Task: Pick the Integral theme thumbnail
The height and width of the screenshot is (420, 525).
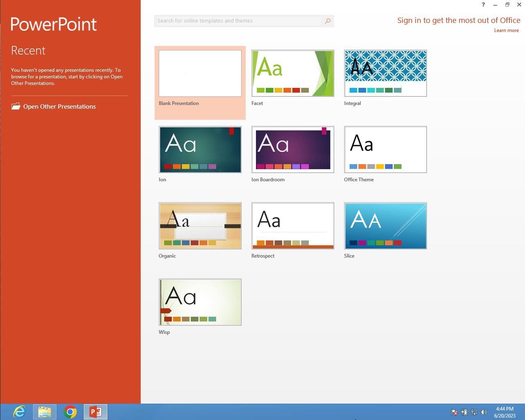Action: (386, 73)
